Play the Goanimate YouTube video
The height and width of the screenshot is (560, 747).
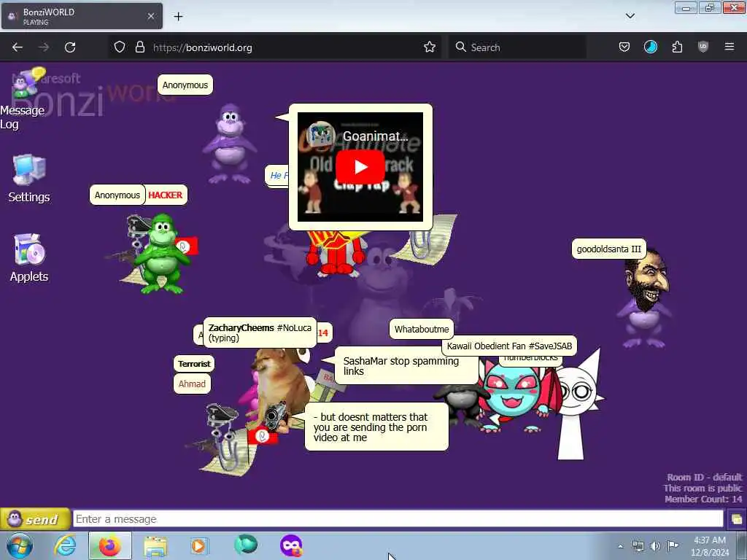pyautogui.click(x=360, y=167)
